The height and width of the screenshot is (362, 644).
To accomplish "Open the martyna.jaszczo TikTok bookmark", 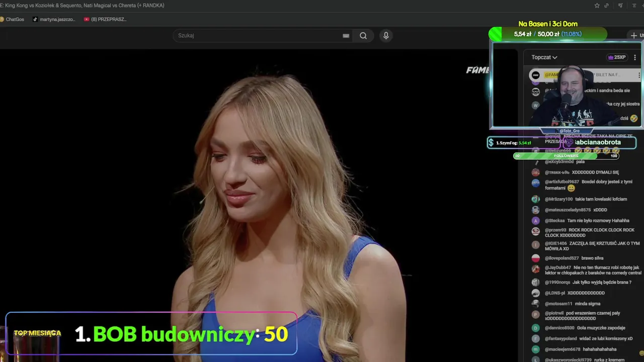I will pyautogui.click(x=54, y=19).
